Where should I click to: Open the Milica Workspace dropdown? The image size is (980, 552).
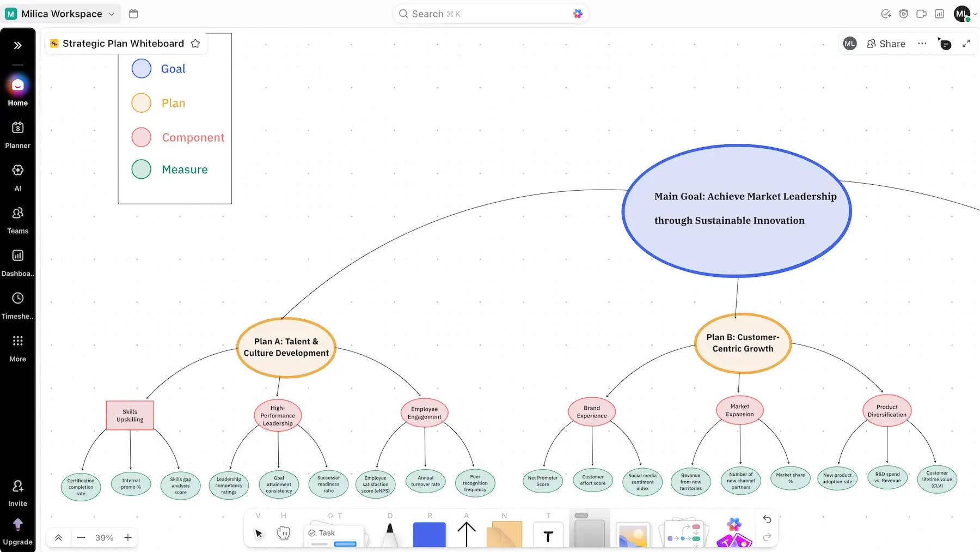60,14
